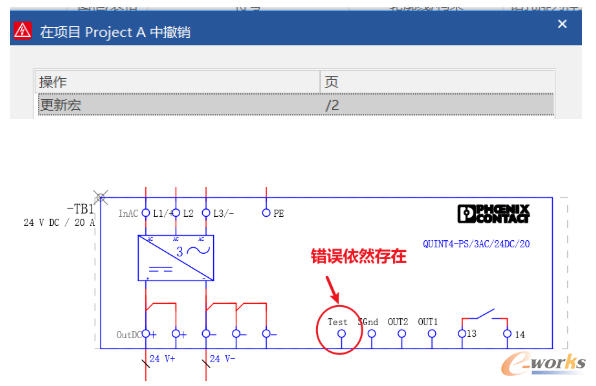Click the OUT2 terminal connection point

(x=402, y=334)
